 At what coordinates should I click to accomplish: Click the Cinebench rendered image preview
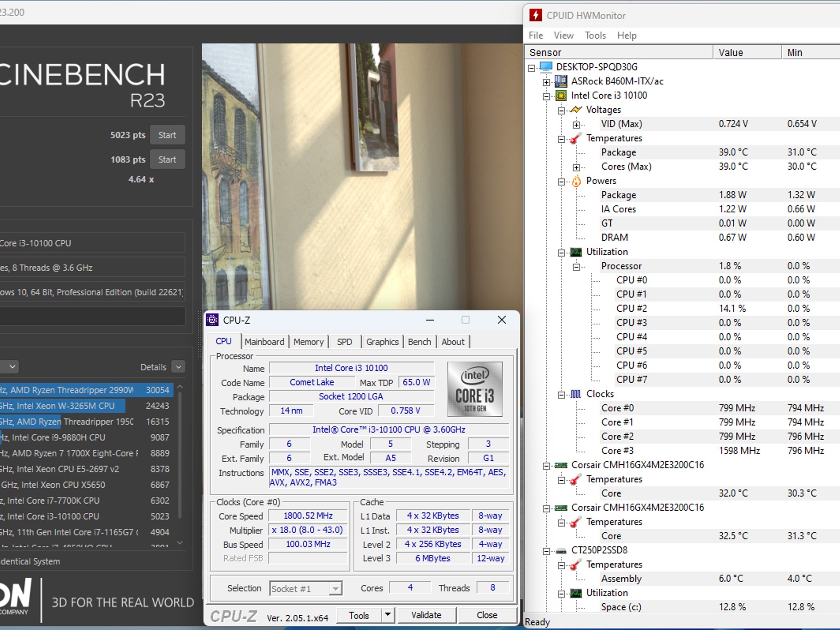(x=362, y=177)
